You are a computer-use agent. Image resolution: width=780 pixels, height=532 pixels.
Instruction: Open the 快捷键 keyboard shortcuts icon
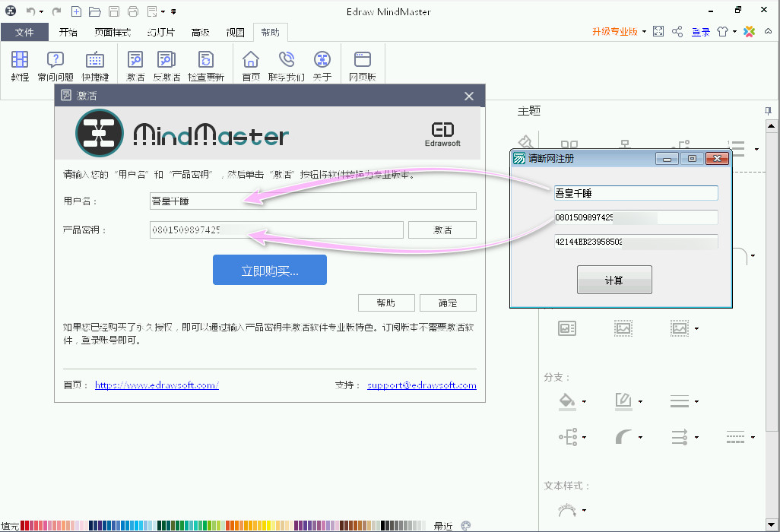[x=95, y=61]
